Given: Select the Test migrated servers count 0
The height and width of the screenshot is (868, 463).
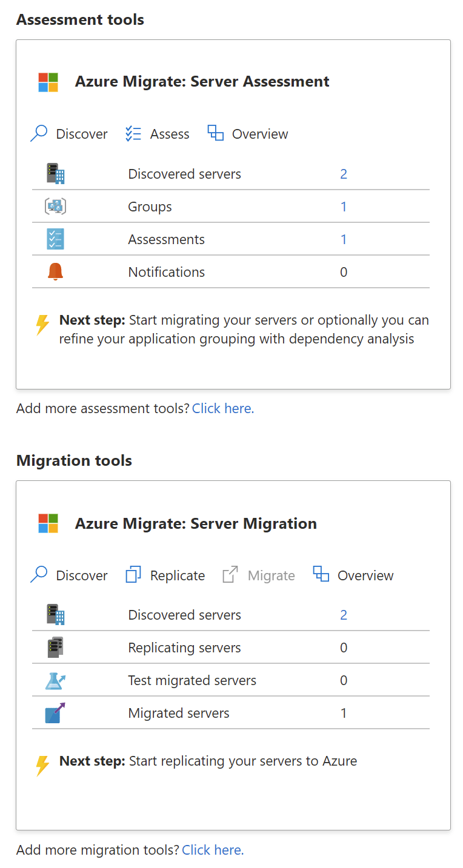Looking at the screenshot, I should pyautogui.click(x=344, y=680).
